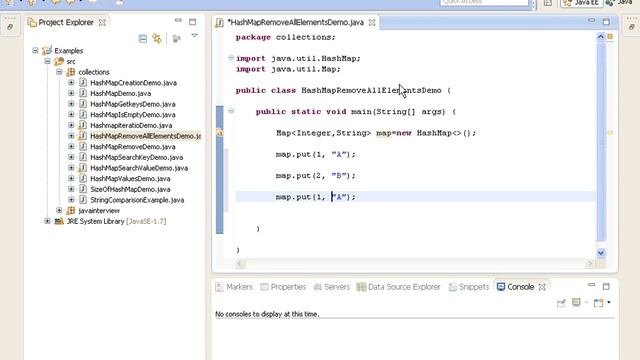Select StringComparisonExample.java file
This screenshot has width=640, height=360.
click(137, 200)
